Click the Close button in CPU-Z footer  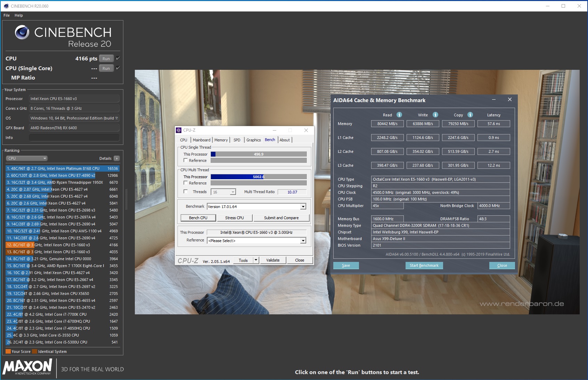(x=300, y=260)
